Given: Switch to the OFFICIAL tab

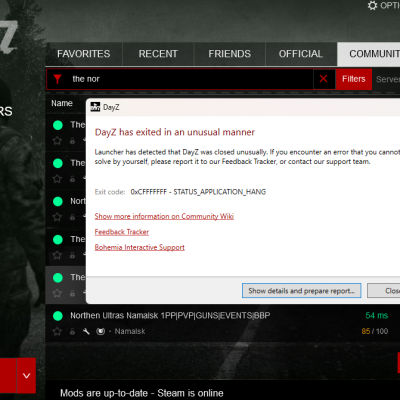Looking at the screenshot, I should click(301, 54).
